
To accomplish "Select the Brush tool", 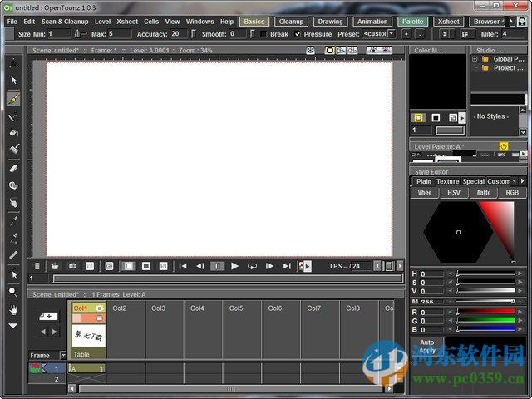I will coord(13,99).
